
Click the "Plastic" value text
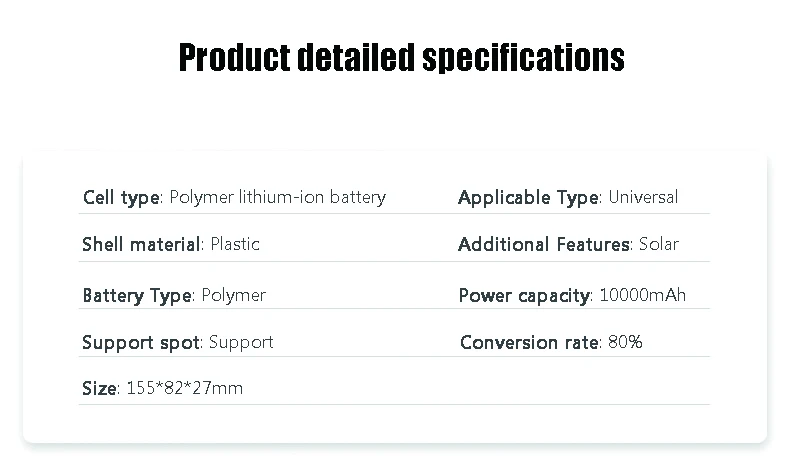coord(234,244)
